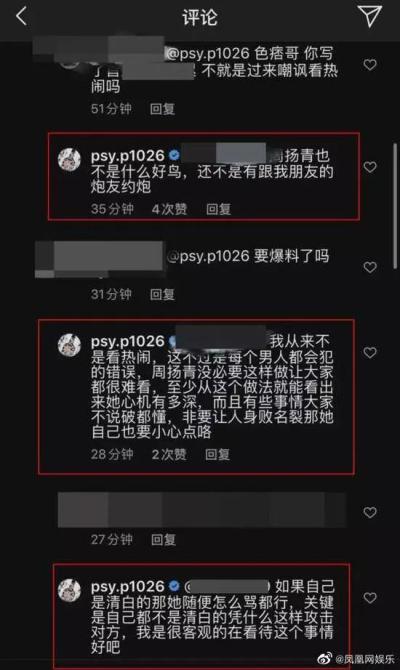Open psy.p1026 avatar on bottom comment
Viewport: 400px width, 670px height.
(x=69, y=591)
